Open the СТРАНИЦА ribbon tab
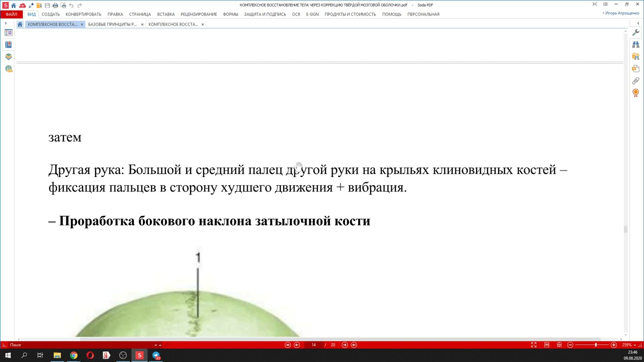This screenshot has width=644, height=362. click(140, 14)
